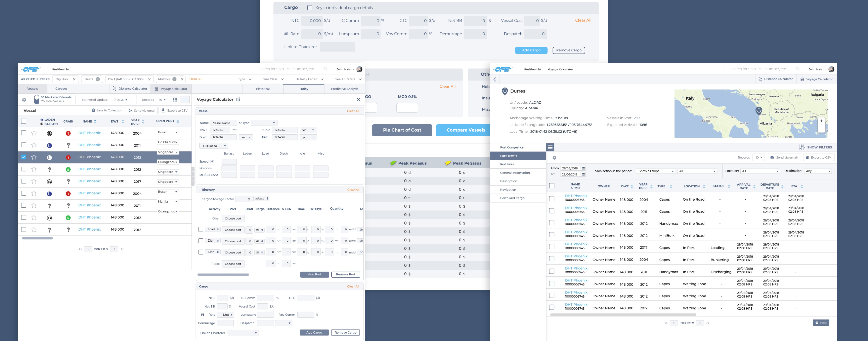
Task: Select Port Files in sidebar menu
Action: (507, 164)
